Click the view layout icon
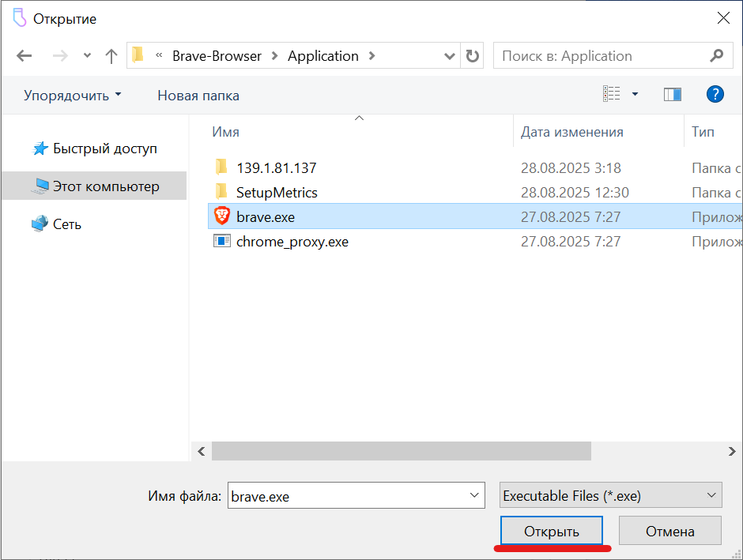 point(612,95)
